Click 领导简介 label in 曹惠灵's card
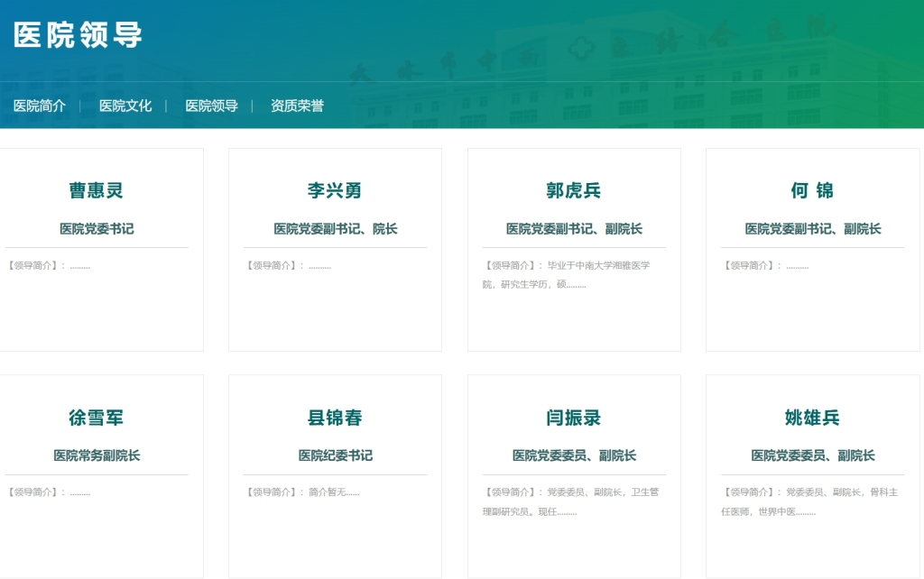The height and width of the screenshot is (579, 924). pyautogui.click(x=33, y=266)
